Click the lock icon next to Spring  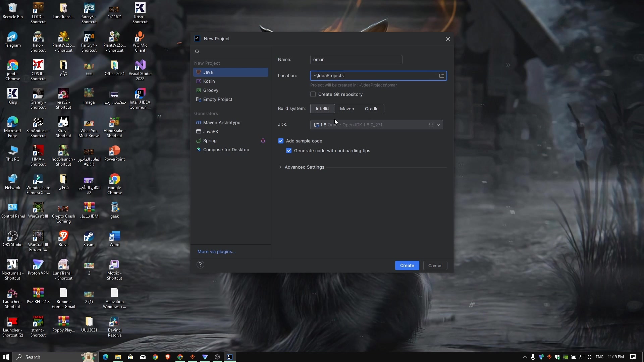263,140
